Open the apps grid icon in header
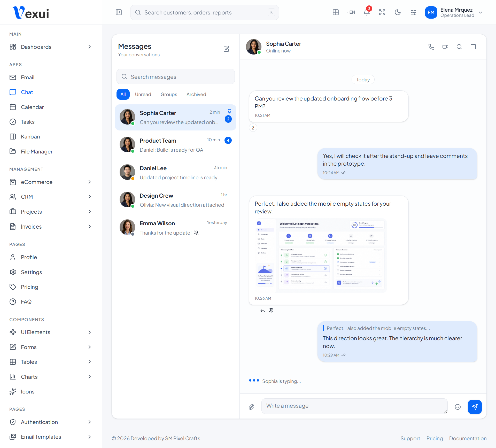Screen dimensions: 496x448 pos(336,12)
